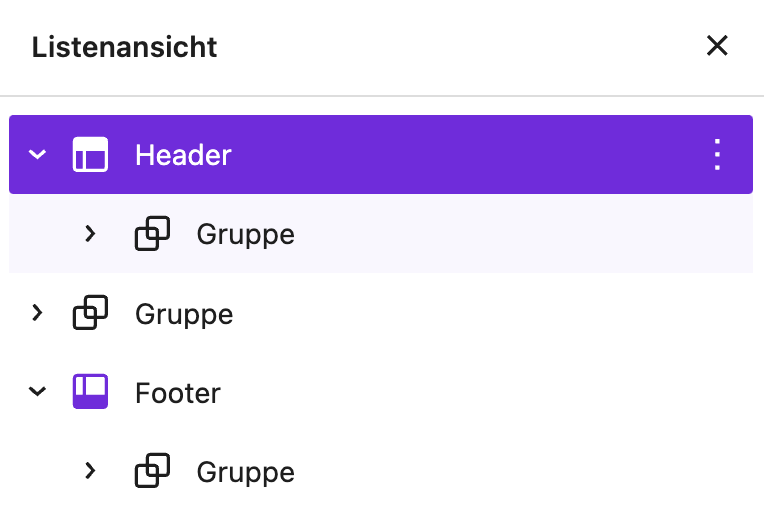Image resolution: width=764 pixels, height=532 pixels.
Task: Open the Header block options menu
Action: [x=716, y=155]
